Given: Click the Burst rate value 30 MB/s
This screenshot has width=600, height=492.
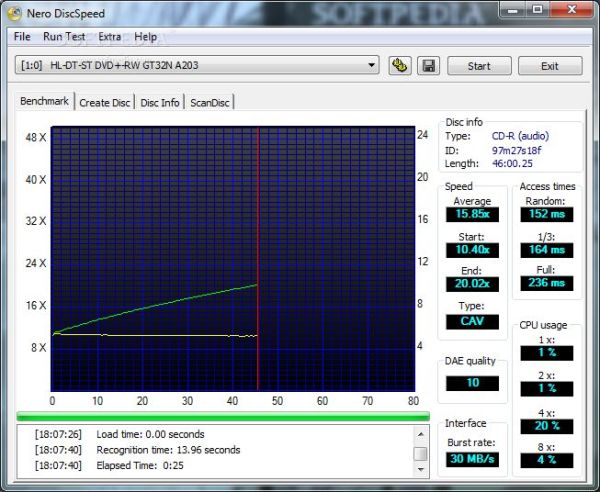Looking at the screenshot, I should click(472, 459).
